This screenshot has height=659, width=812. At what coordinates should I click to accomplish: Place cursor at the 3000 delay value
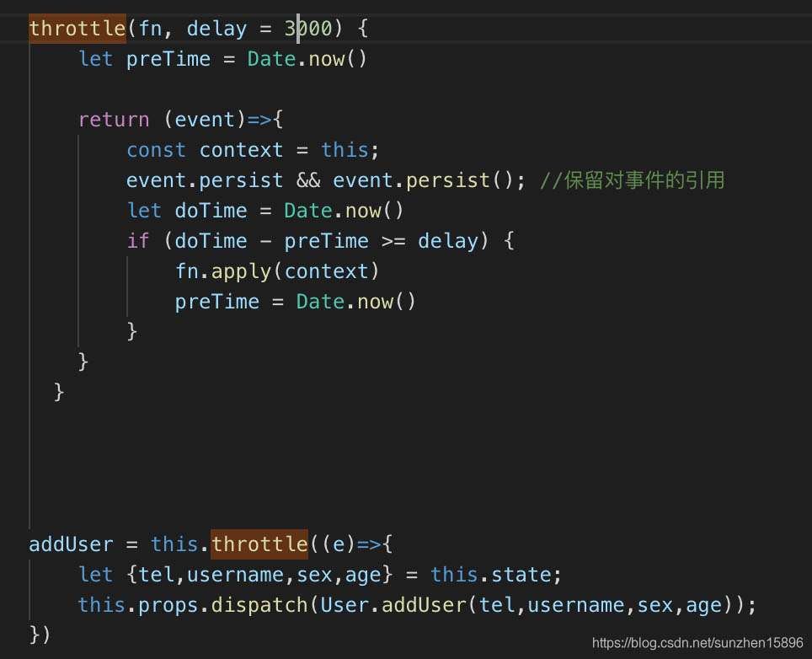[x=308, y=29]
